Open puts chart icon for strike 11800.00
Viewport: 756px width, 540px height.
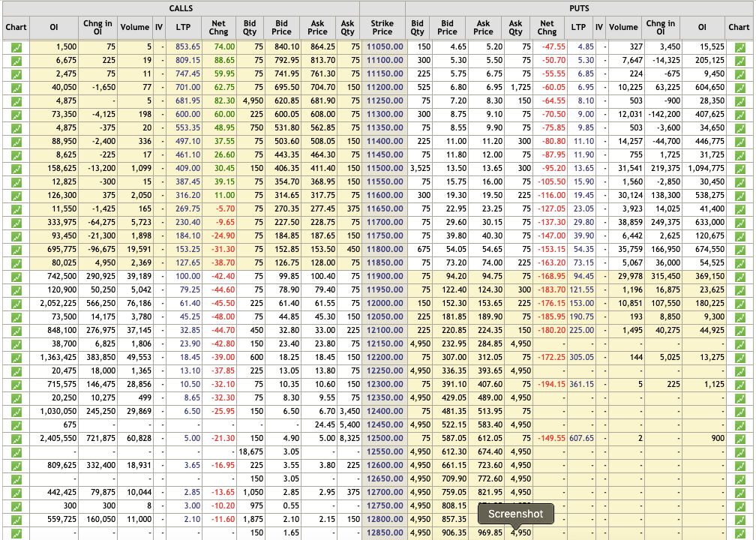[739, 250]
